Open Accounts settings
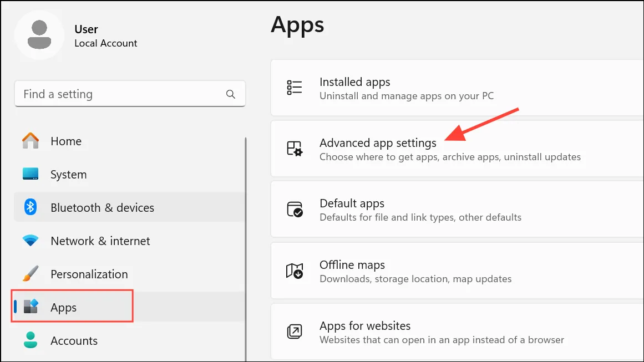The width and height of the screenshot is (644, 362). (130, 340)
